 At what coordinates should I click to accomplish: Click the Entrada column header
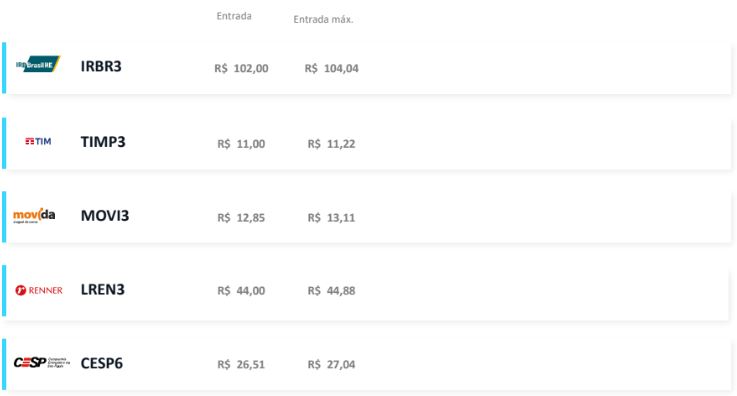click(234, 16)
